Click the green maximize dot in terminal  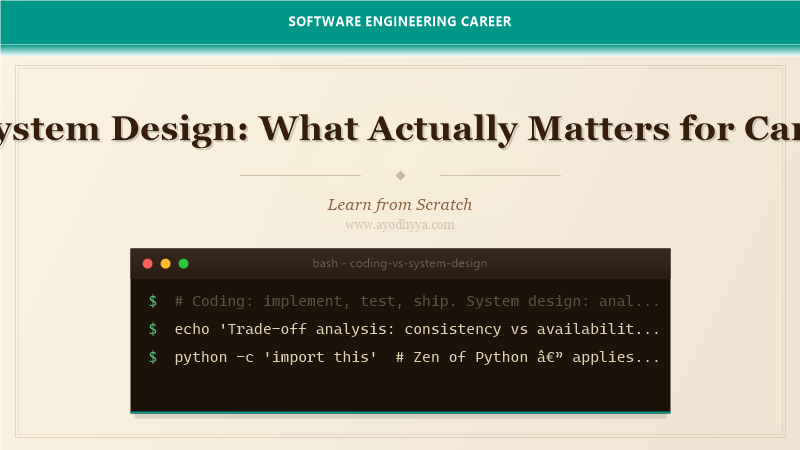[x=184, y=264]
